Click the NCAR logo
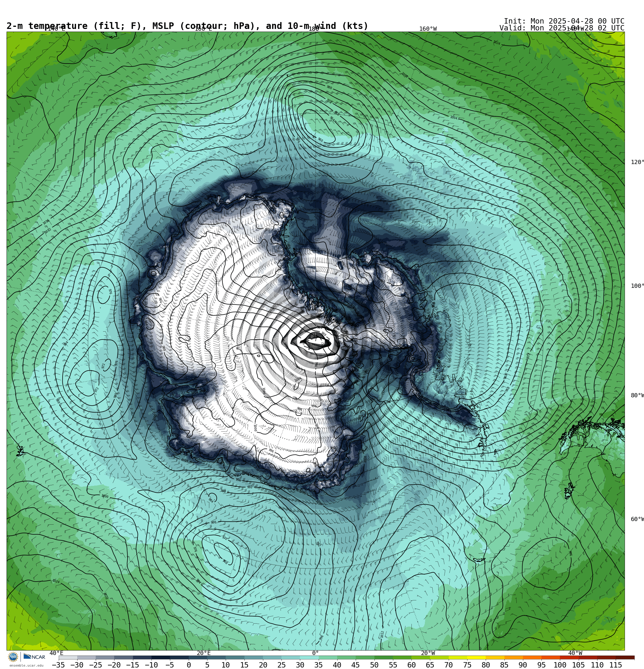This screenshot has width=644, height=669. (x=34, y=657)
